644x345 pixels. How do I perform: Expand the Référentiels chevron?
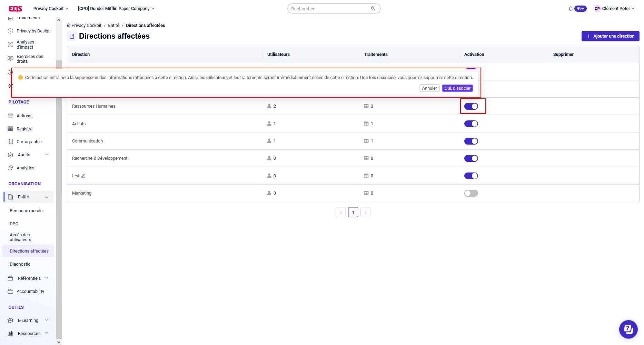[x=47, y=278]
